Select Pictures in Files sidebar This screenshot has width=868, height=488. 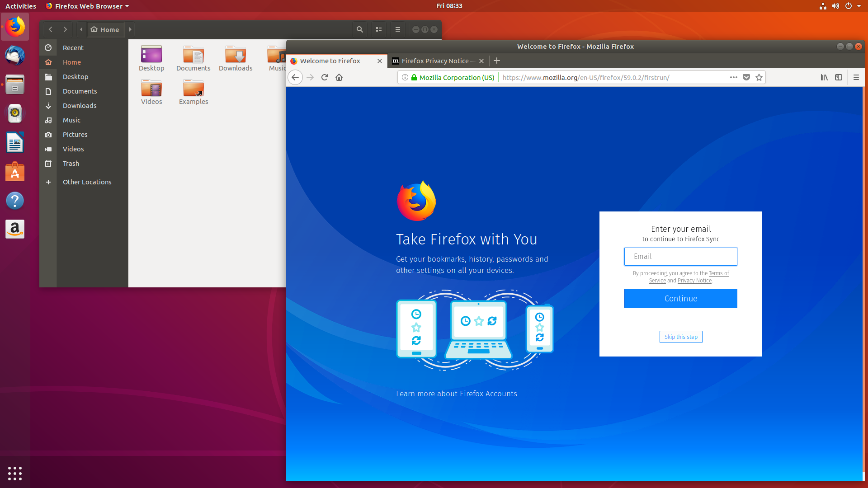tap(84, 135)
